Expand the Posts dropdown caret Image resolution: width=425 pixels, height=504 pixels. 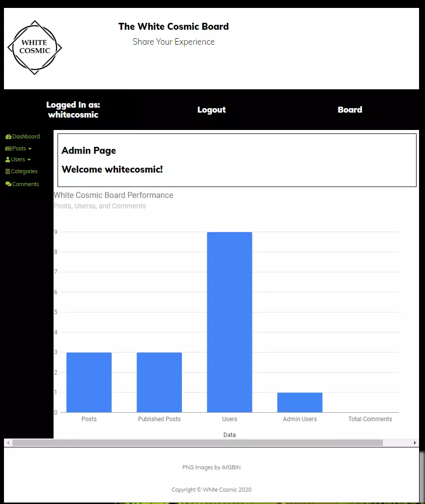[x=30, y=149]
